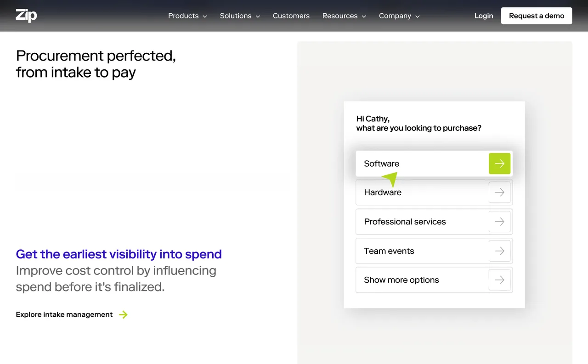Click the Get the earliest visibility heading

click(x=119, y=254)
